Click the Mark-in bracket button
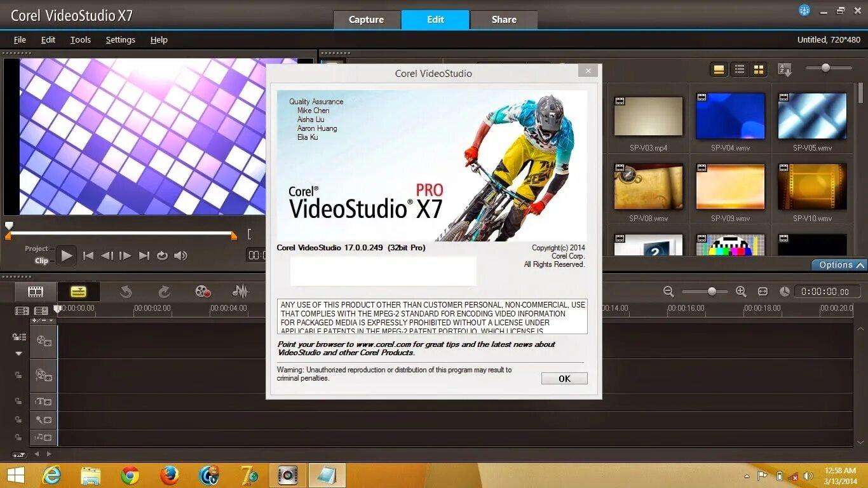 coord(250,234)
